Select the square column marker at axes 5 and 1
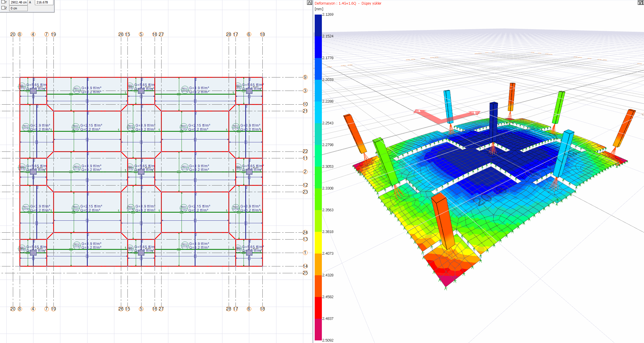Screen dimensions: 644x343 pos(141,253)
